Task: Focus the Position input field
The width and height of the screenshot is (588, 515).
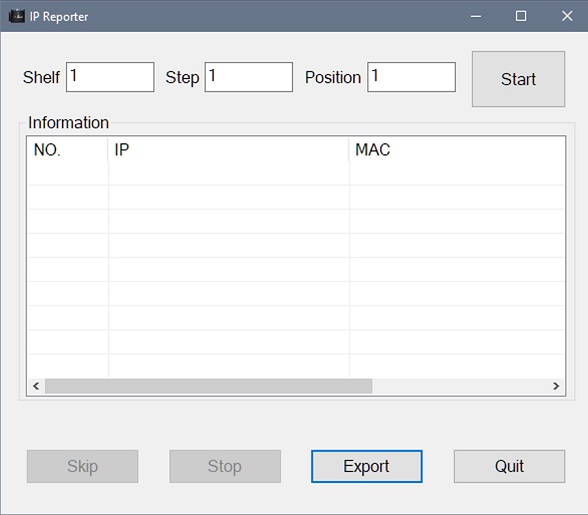Action: click(x=411, y=77)
